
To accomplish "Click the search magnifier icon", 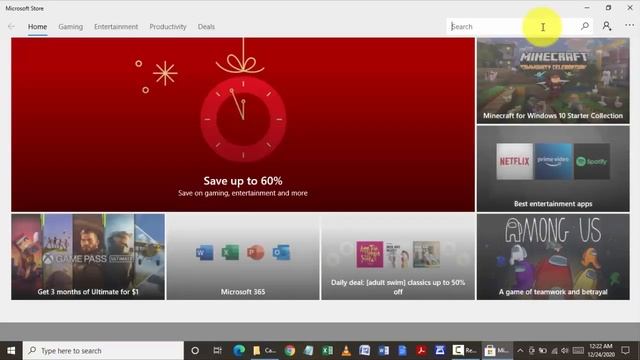I will click(584, 27).
